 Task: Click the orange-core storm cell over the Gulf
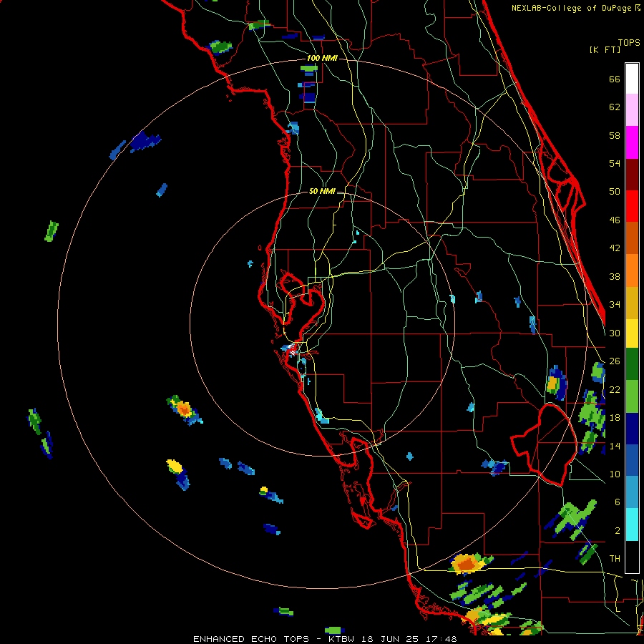[x=184, y=409]
